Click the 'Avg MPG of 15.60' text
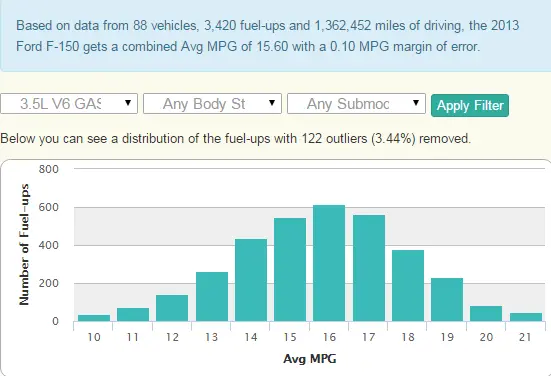The width and height of the screenshot is (551, 376). coord(235,47)
